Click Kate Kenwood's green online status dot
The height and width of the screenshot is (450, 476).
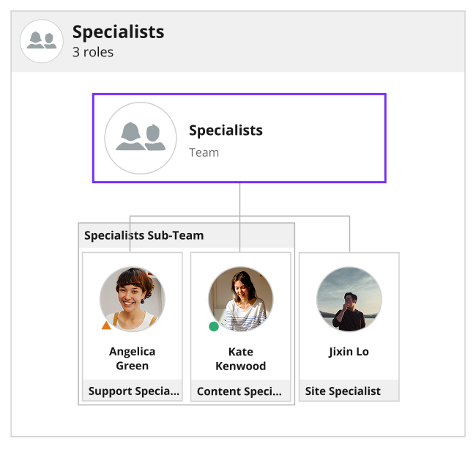point(214,327)
